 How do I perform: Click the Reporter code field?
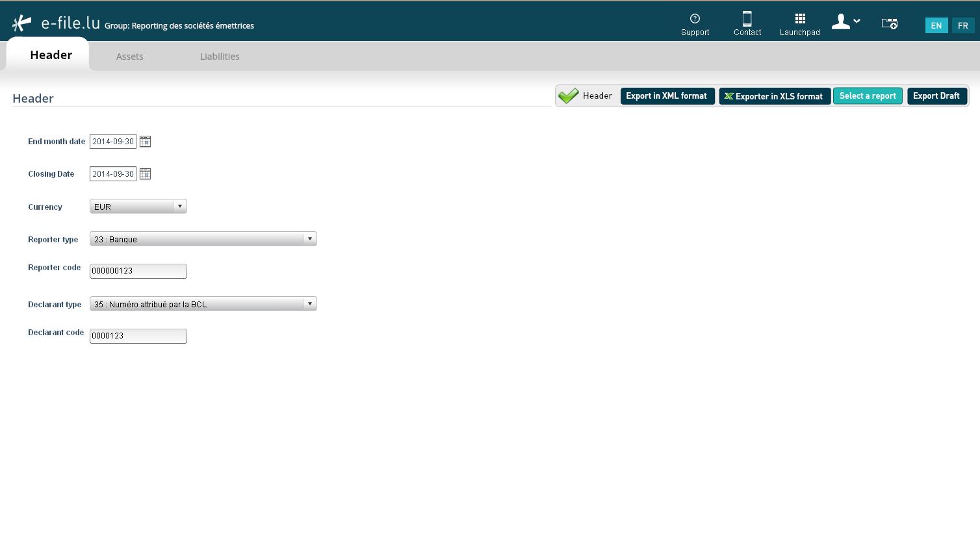click(x=138, y=271)
